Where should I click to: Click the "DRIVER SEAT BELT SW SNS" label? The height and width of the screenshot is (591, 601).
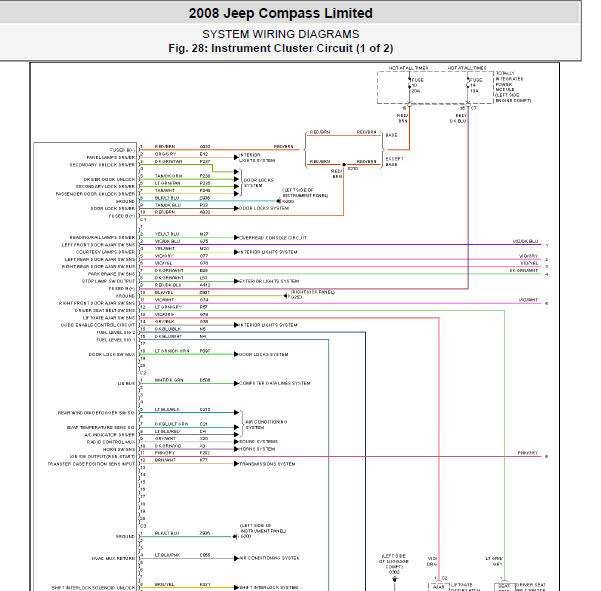pos(105,310)
